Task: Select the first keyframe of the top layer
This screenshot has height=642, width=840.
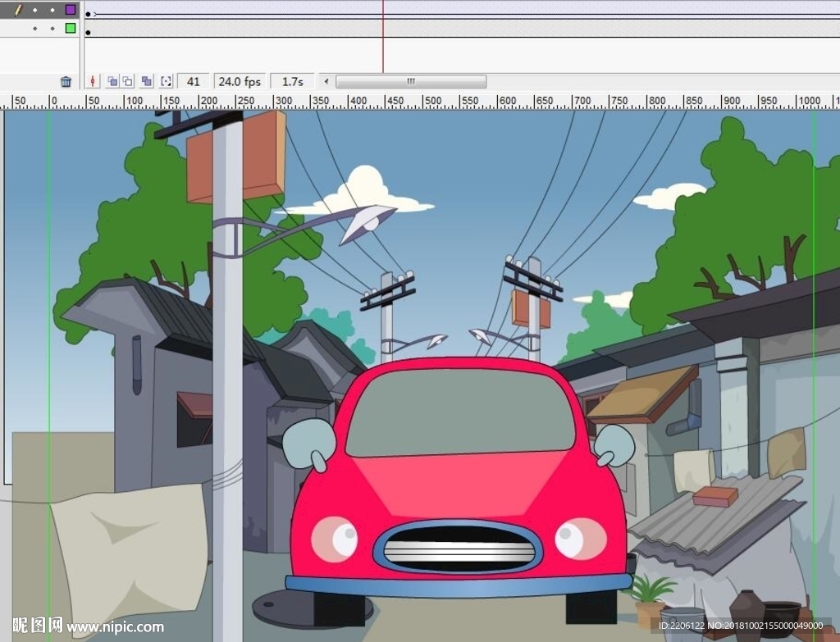Action: [89, 14]
